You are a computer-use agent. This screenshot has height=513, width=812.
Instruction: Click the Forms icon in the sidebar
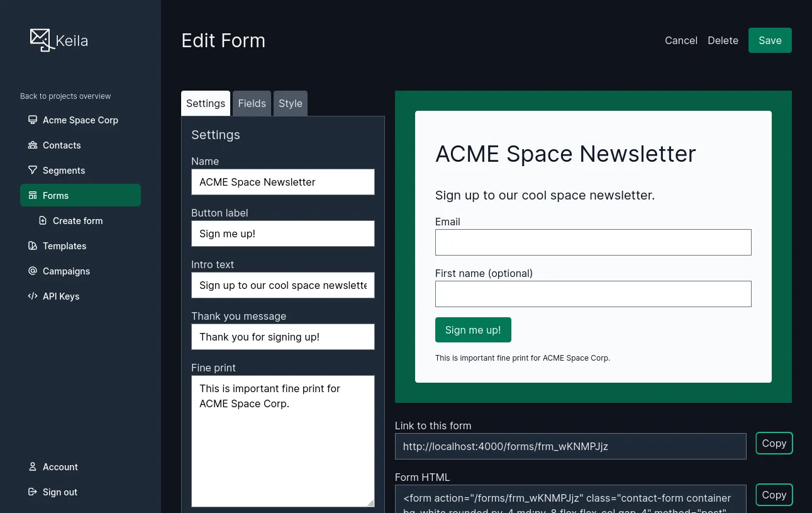click(33, 195)
